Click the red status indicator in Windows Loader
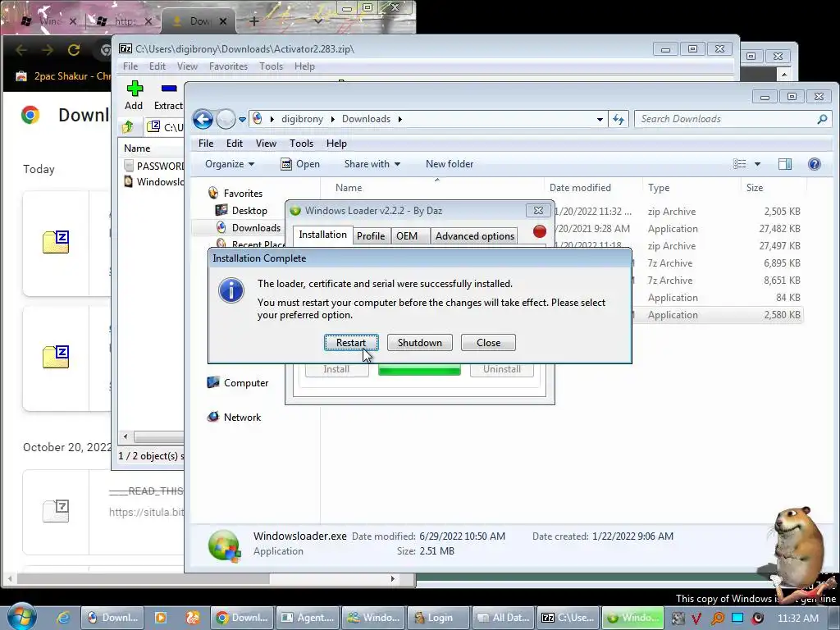The width and height of the screenshot is (840, 630). (x=540, y=231)
